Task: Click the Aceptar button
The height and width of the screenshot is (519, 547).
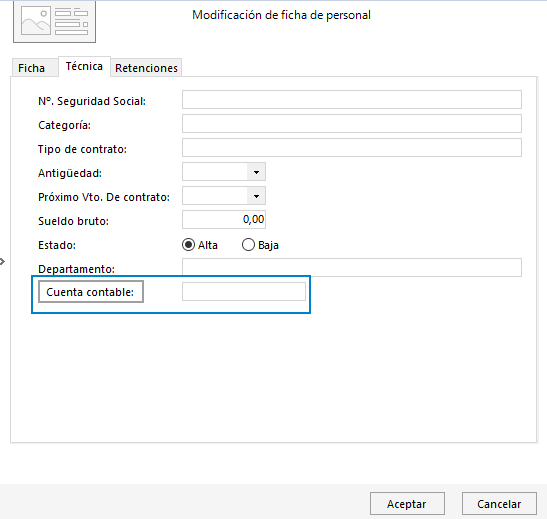Action: tap(407, 504)
